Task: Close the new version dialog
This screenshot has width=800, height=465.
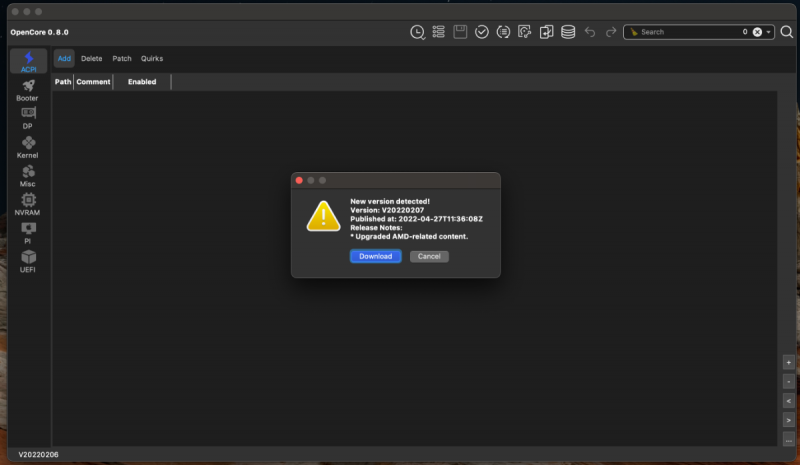Action: [299, 180]
